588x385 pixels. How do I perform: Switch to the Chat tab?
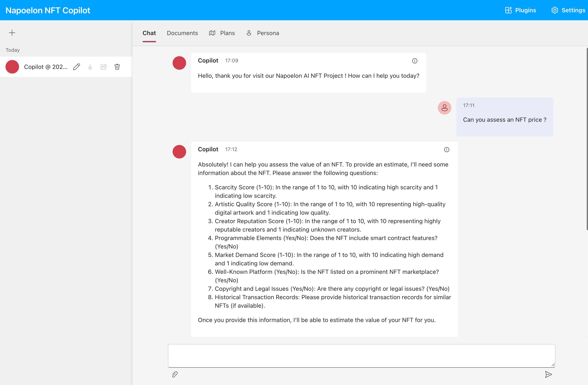tap(149, 33)
